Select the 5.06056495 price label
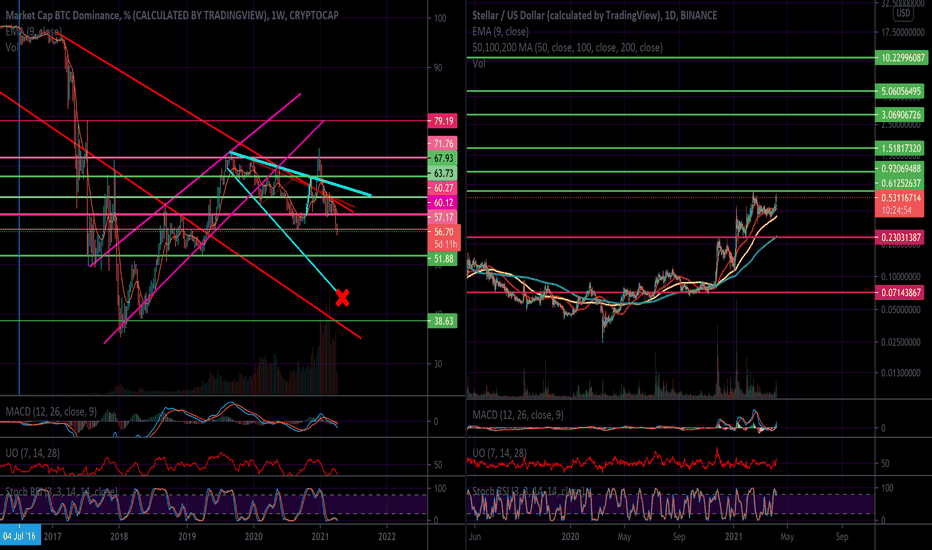The image size is (932, 550). coord(901,92)
